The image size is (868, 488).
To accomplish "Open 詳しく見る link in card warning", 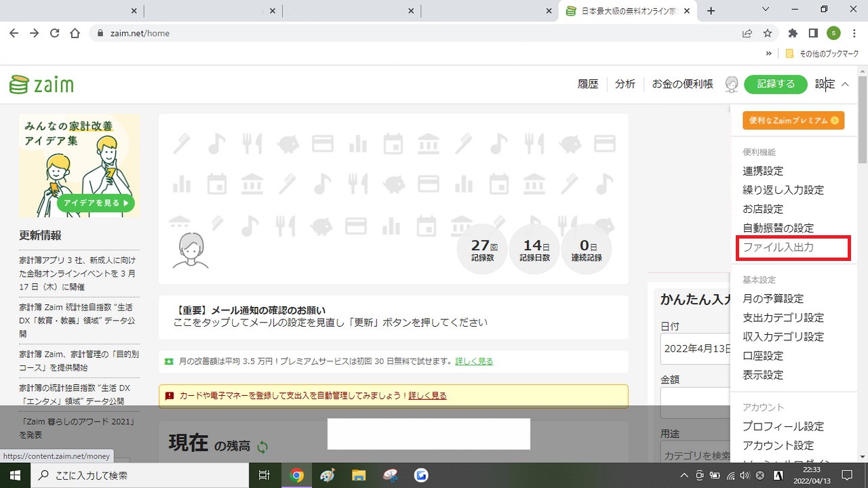I will (x=427, y=396).
